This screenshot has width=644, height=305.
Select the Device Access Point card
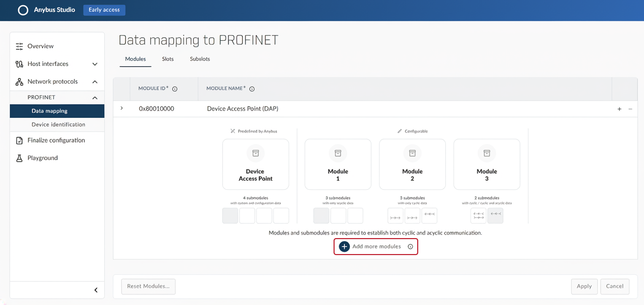[x=256, y=164]
